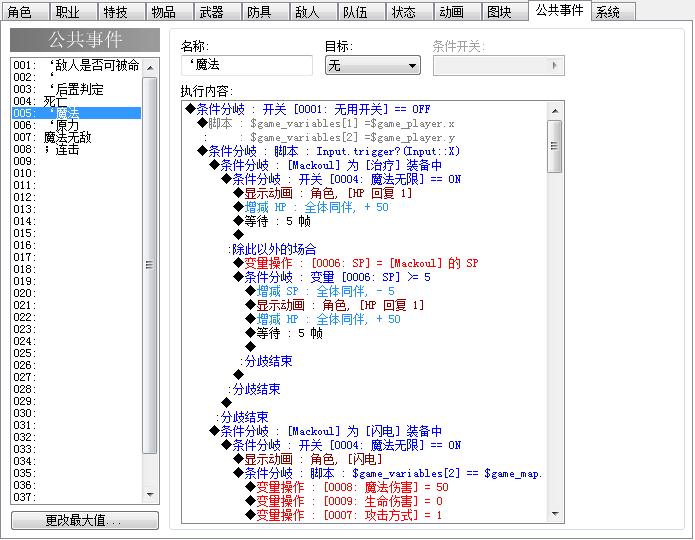This screenshot has height=540, width=695.
Task: Click the event list scroll up arrow
Action: [150, 67]
